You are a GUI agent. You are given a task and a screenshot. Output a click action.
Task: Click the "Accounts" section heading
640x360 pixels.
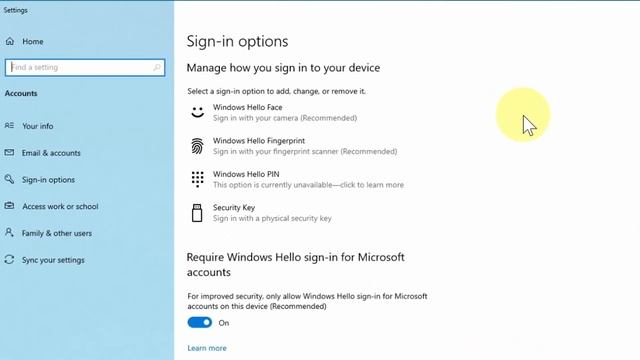coord(21,93)
